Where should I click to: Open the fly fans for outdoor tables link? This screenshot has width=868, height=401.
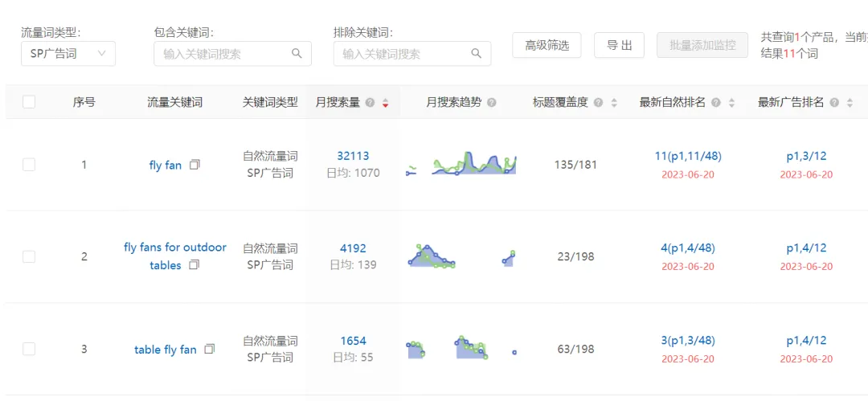point(175,256)
